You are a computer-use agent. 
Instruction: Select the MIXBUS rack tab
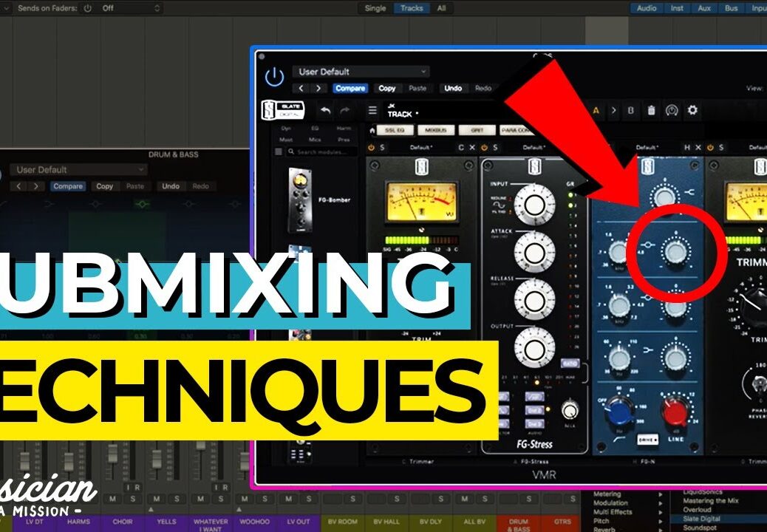point(436,131)
